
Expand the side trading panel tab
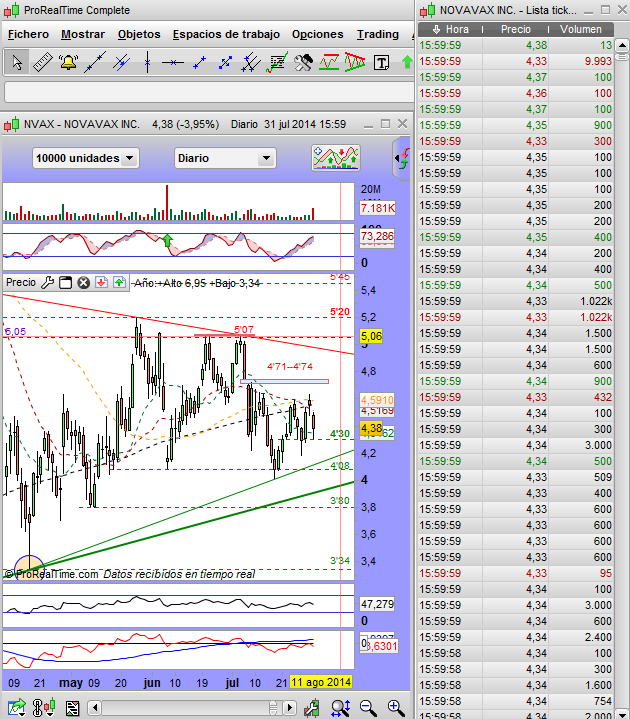[x=401, y=158]
